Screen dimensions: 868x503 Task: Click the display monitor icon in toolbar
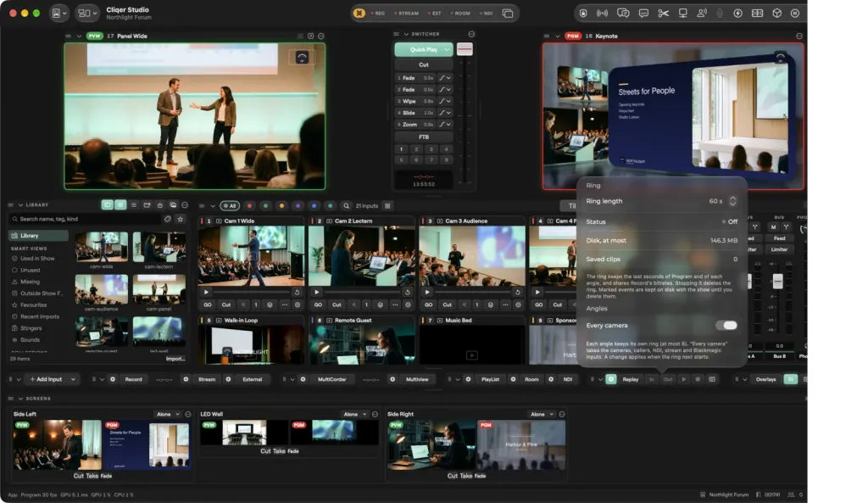tap(683, 14)
